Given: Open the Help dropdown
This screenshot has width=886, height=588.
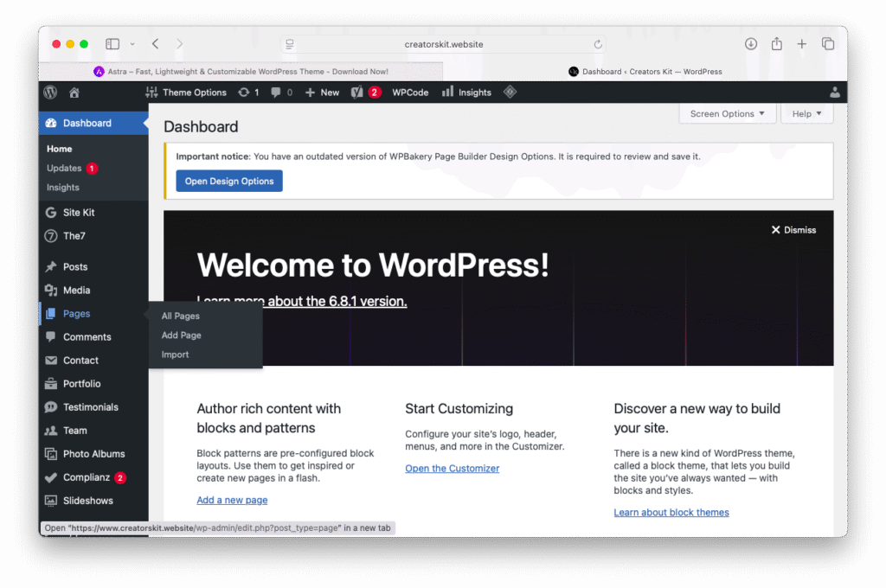Looking at the screenshot, I should click(806, 113).
